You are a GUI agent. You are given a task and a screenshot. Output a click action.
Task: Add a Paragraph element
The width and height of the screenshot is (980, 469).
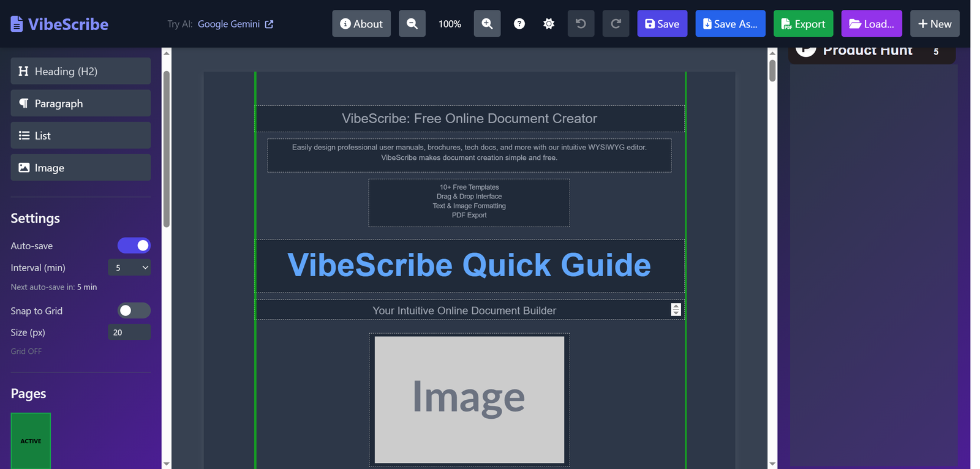click(81, 103)
